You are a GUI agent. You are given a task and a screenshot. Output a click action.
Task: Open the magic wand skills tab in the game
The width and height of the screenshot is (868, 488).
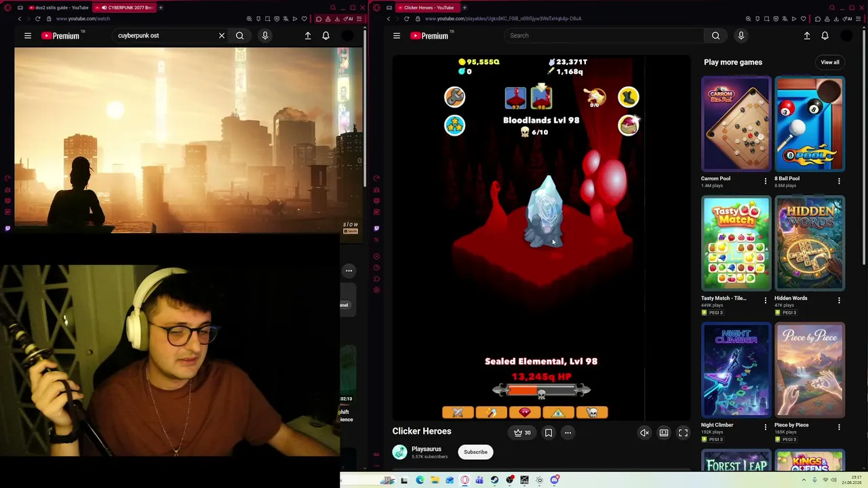(492, 412)
